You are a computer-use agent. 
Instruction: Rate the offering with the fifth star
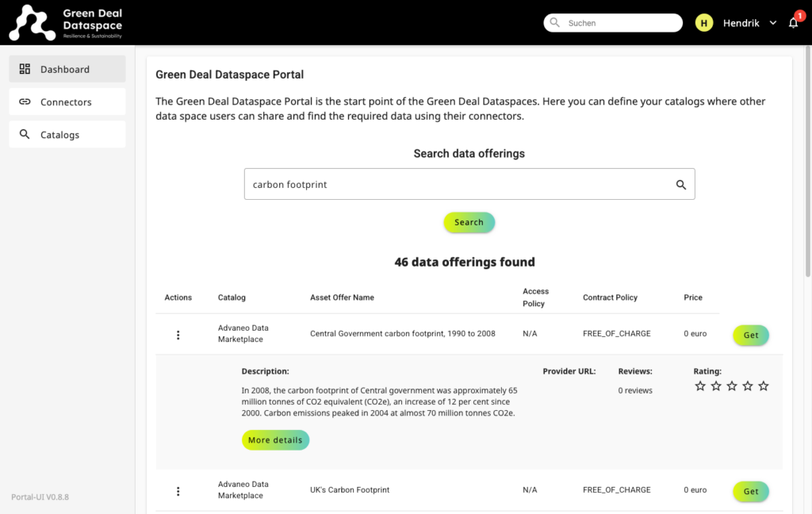[x=764, y=386]
